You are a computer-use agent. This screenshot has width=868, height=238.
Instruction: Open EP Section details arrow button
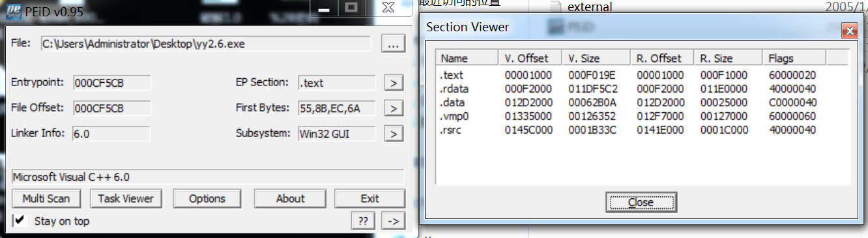(x=393, y=83)
